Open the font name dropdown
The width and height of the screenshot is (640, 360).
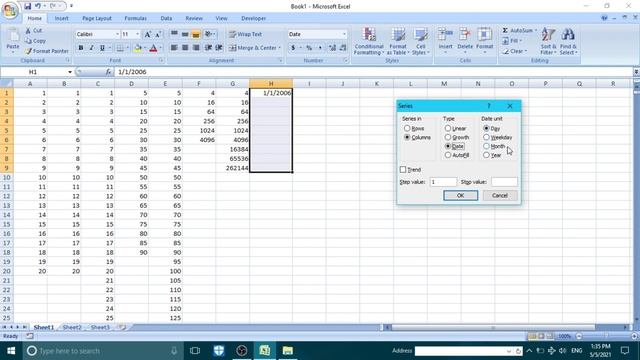tap(117, 34)
